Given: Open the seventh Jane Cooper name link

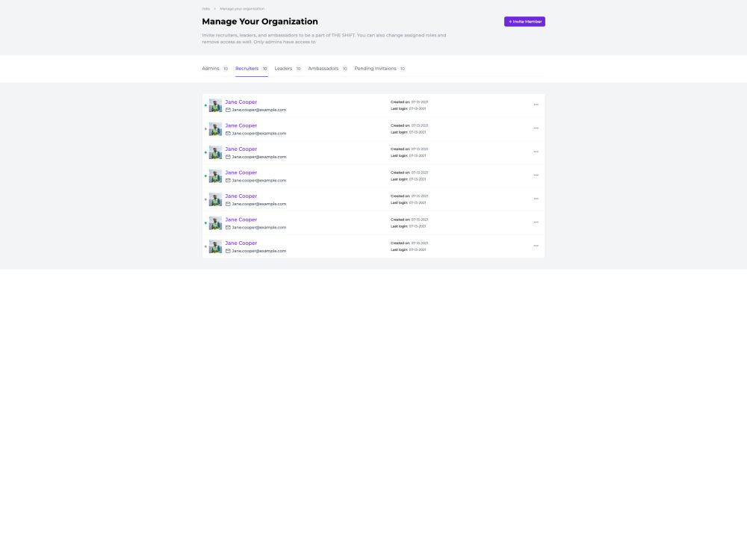Looking at the screenshot, I should pyautogui.click(x=241, y=243).
